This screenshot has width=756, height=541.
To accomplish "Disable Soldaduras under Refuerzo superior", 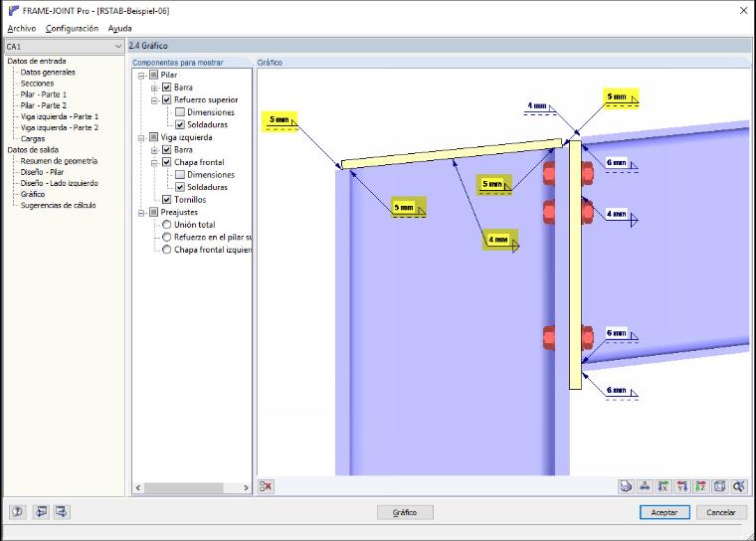I will [180, 125].
